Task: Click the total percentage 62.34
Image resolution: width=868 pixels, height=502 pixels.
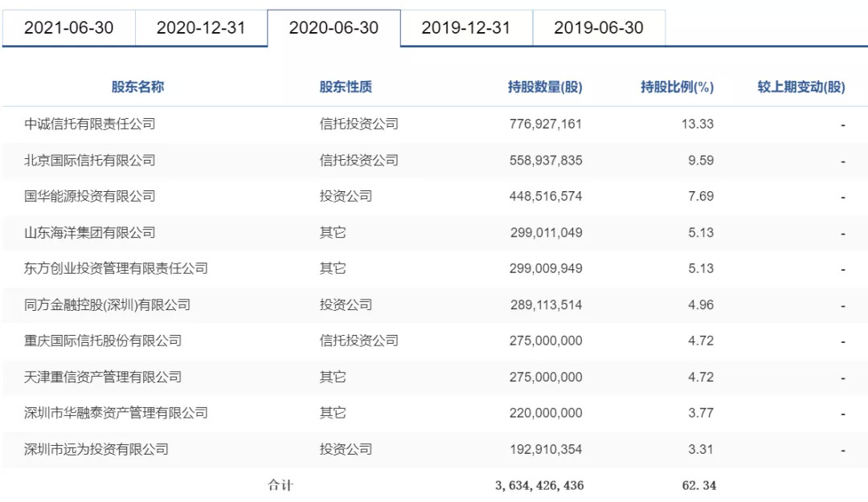Action: 699,485
